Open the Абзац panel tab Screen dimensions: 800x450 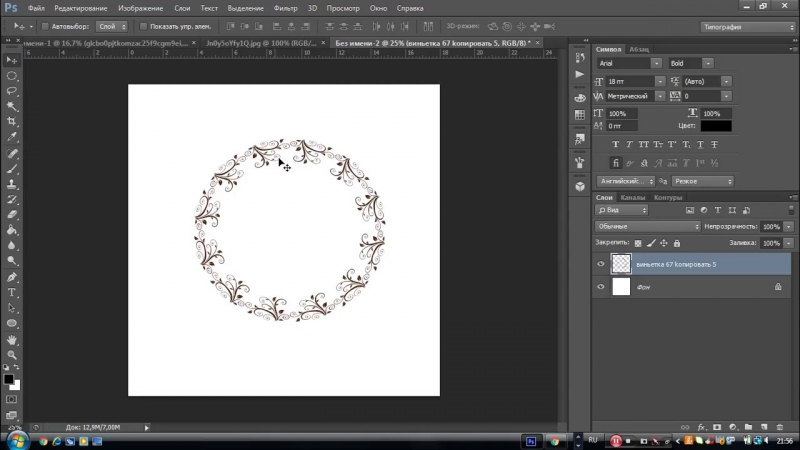point(637,48)
